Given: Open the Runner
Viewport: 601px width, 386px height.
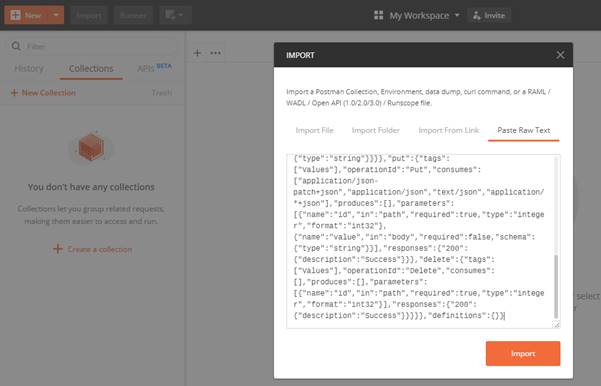Looking at the screenshot, I should [x=133, y=15].
